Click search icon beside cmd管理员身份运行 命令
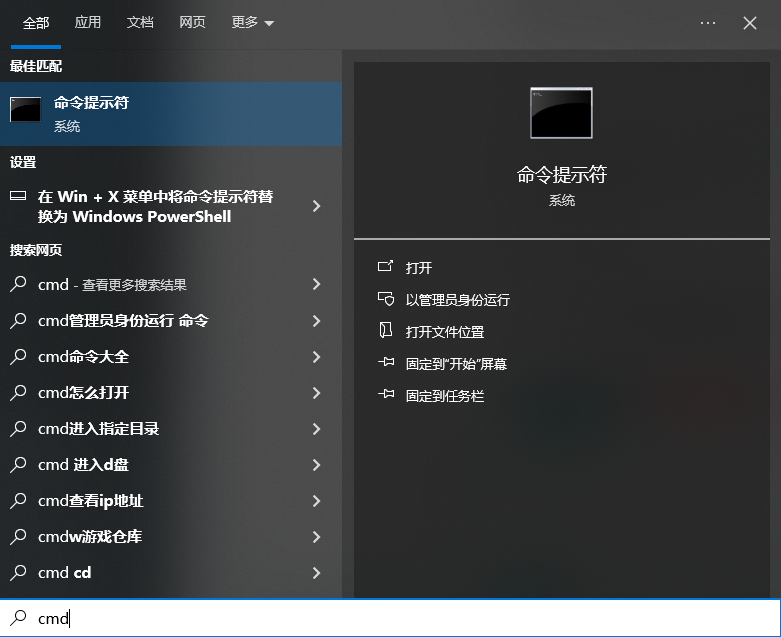Screen dimensions: 781x637 (18, 320)
